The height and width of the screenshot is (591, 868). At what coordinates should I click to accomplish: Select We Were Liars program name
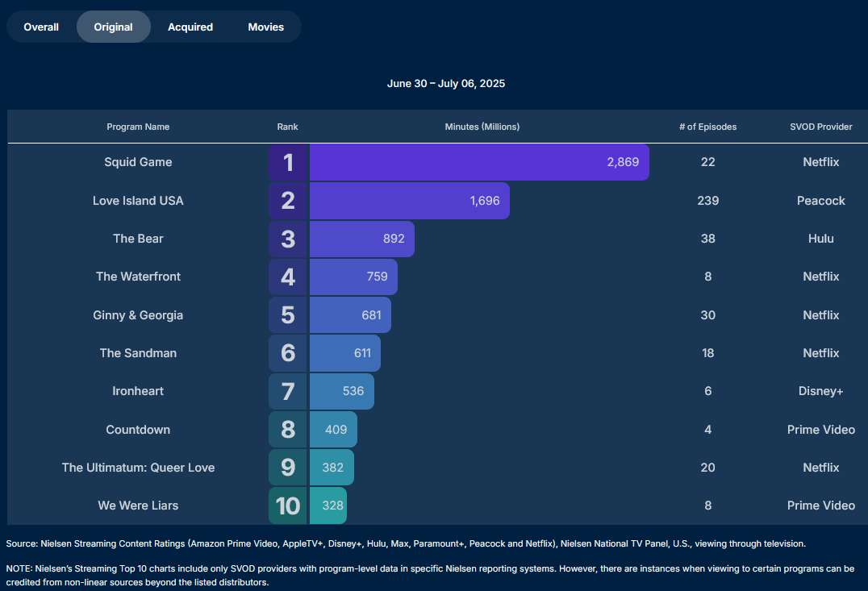[138, 506]
